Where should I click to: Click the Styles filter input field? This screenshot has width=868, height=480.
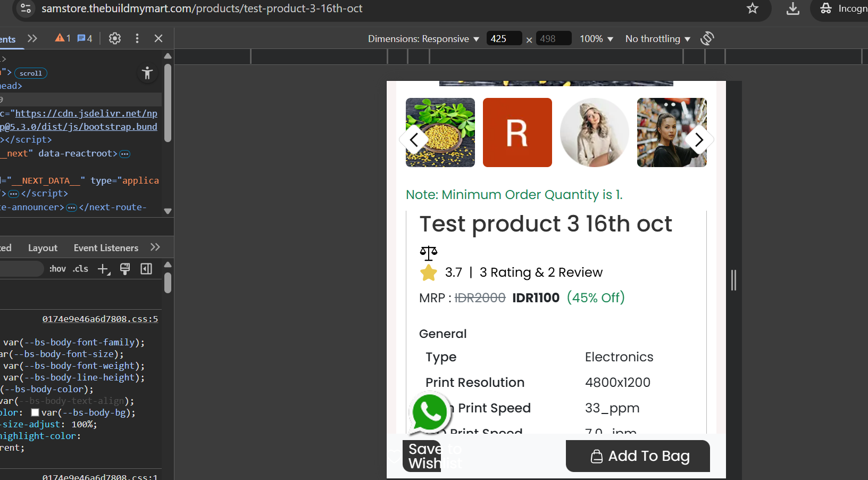tap(21, 269)
